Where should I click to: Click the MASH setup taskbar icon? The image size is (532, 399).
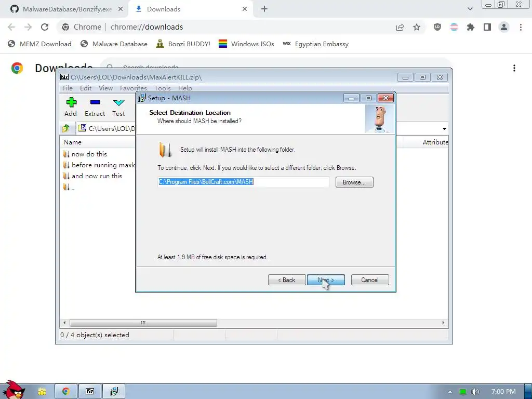click(x=114, y=392)
